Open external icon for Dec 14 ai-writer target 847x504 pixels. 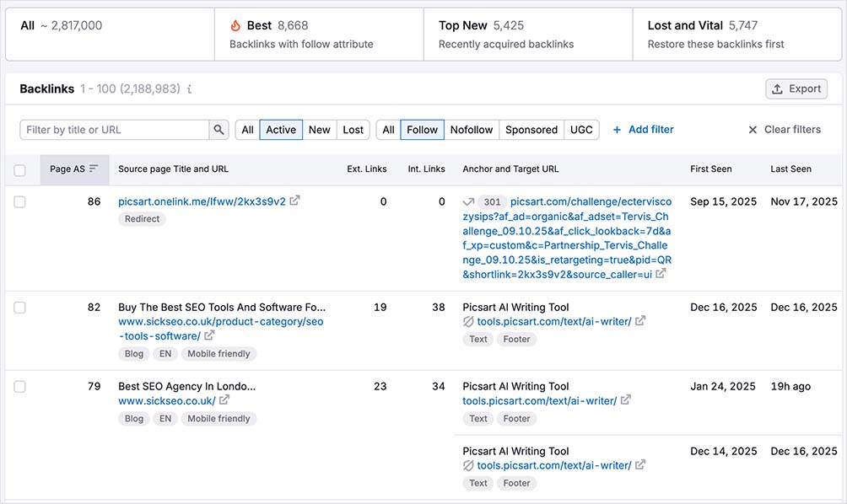tap(640, 464)
